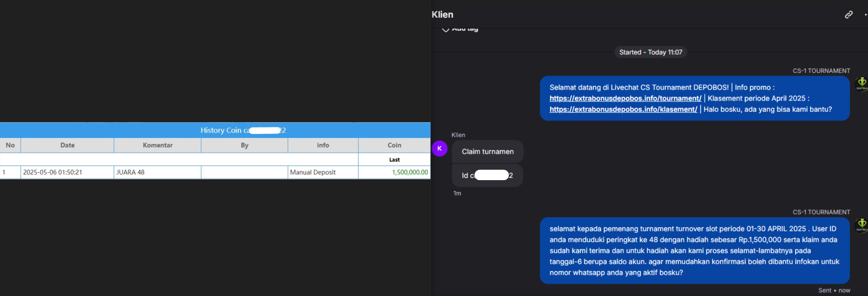Open the extrabonusdepobos.info/tournament/ link
Viewport: 868px width, 296px height.
[625, 98]
